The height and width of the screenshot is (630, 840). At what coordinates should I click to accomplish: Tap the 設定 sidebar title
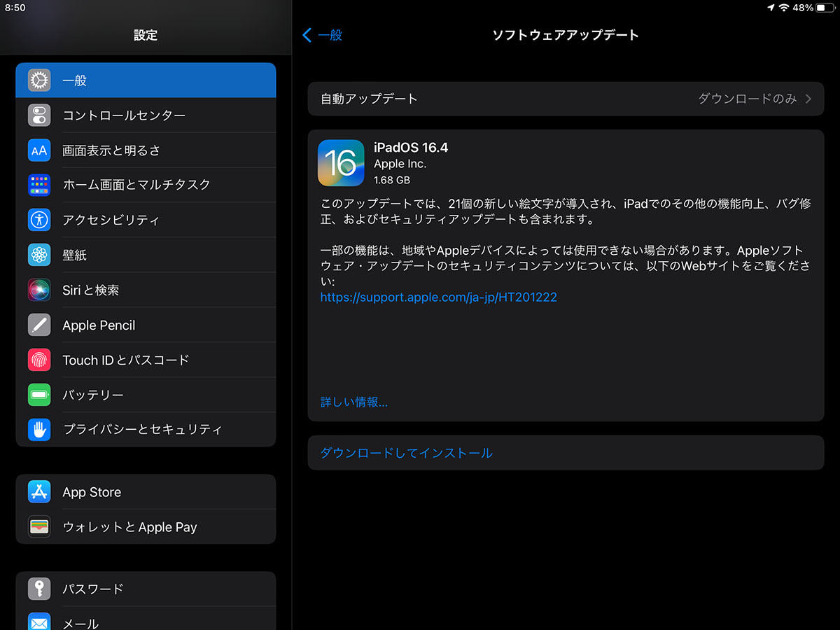pyautogui.click(x=146, y=35)
